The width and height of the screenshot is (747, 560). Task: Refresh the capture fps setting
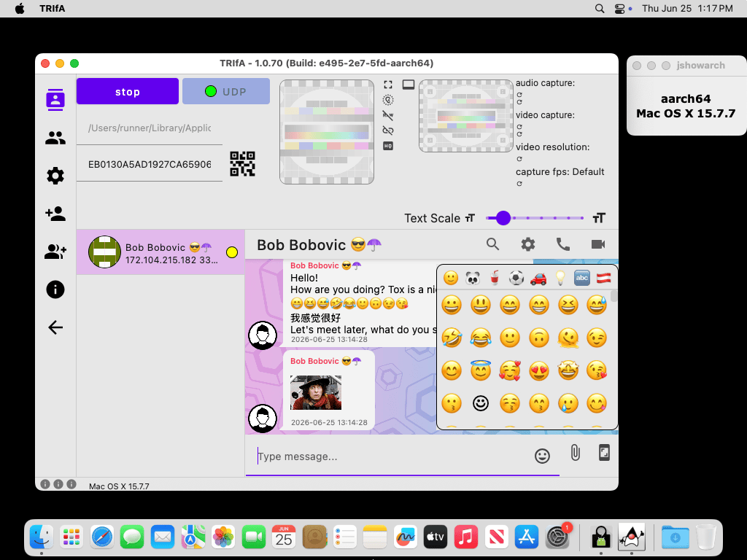519,184
